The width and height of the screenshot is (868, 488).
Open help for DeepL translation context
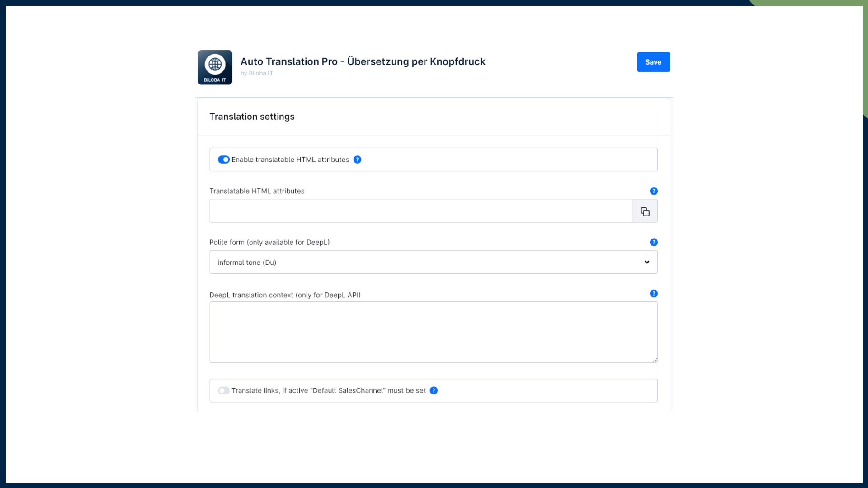click(x=654, y=293)
